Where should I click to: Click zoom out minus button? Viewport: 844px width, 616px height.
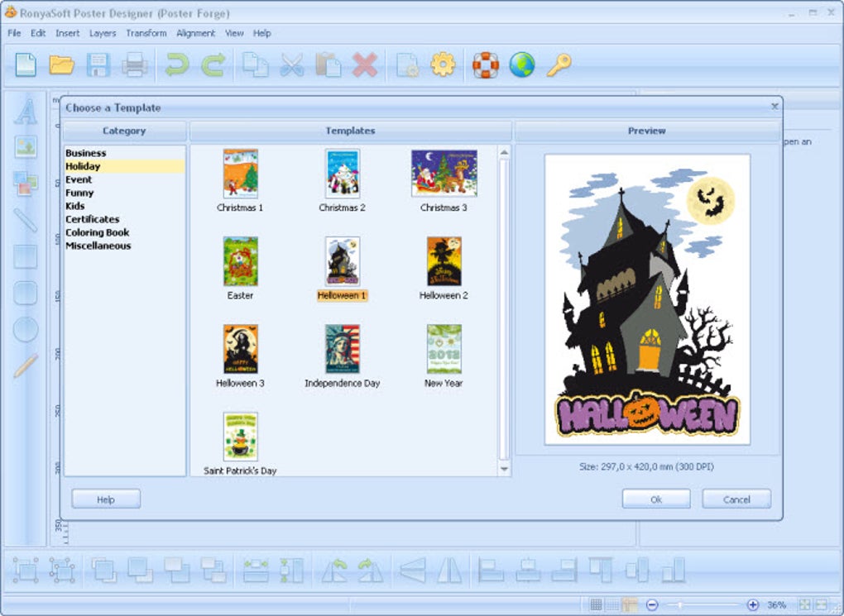point(652,604)
